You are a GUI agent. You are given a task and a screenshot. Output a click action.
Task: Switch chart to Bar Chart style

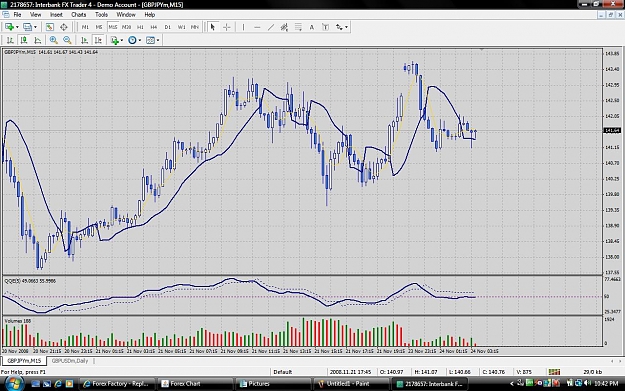[x=10, y=40]
